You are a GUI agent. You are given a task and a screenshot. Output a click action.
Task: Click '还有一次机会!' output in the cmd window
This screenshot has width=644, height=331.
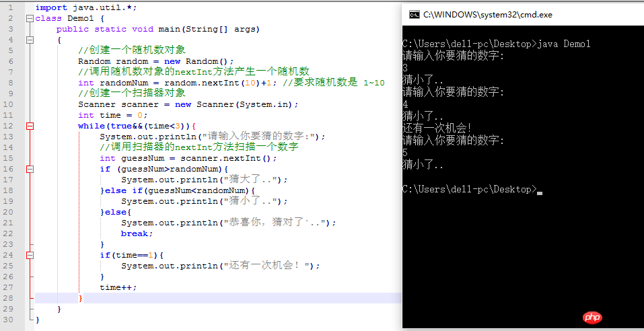(437, 128)
